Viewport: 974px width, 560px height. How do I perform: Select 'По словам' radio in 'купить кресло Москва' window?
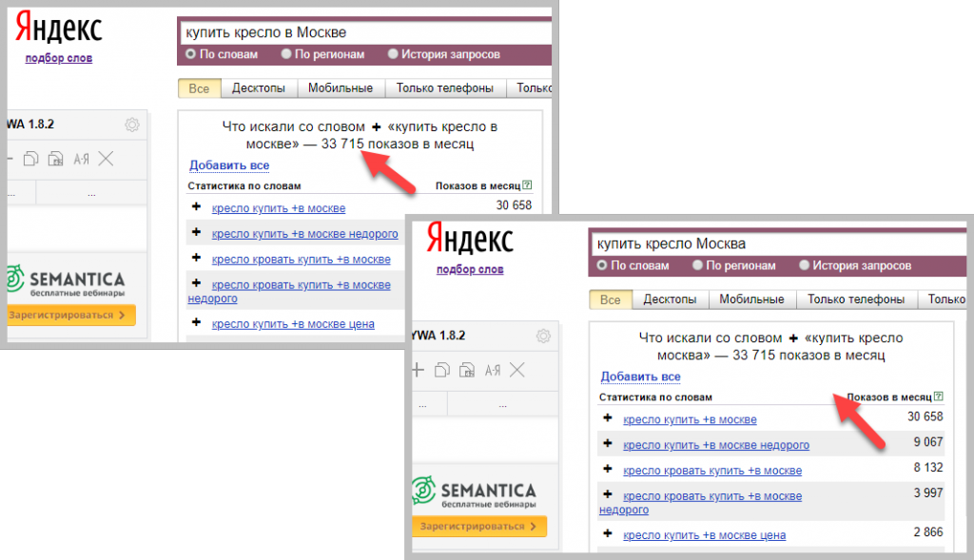(x=602, y=265)
